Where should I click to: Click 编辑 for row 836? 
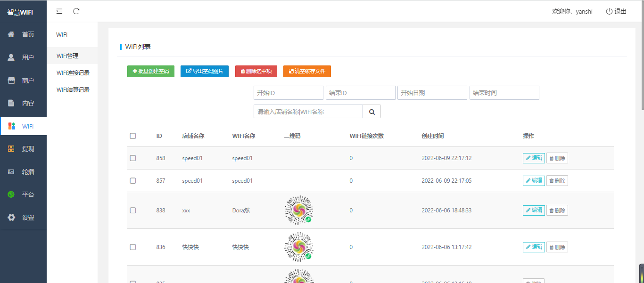(x=534, y=247)
